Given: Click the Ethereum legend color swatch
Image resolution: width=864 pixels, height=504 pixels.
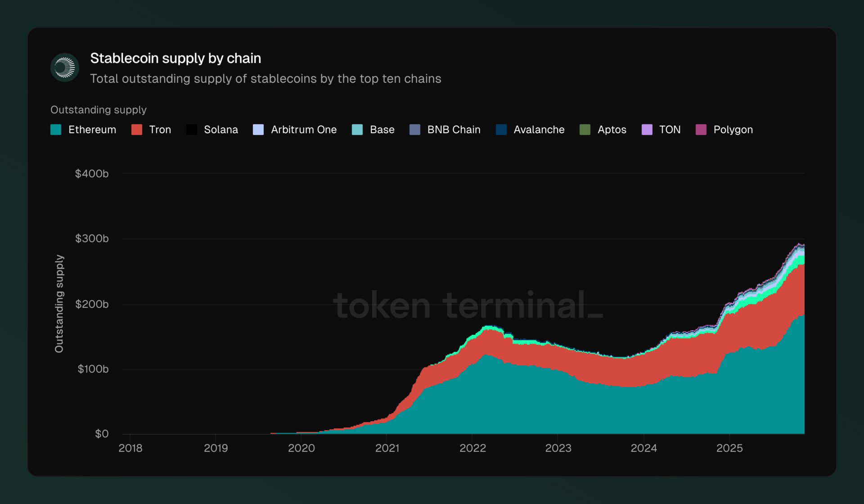Looking at the screenshot, I should [56, 130].
